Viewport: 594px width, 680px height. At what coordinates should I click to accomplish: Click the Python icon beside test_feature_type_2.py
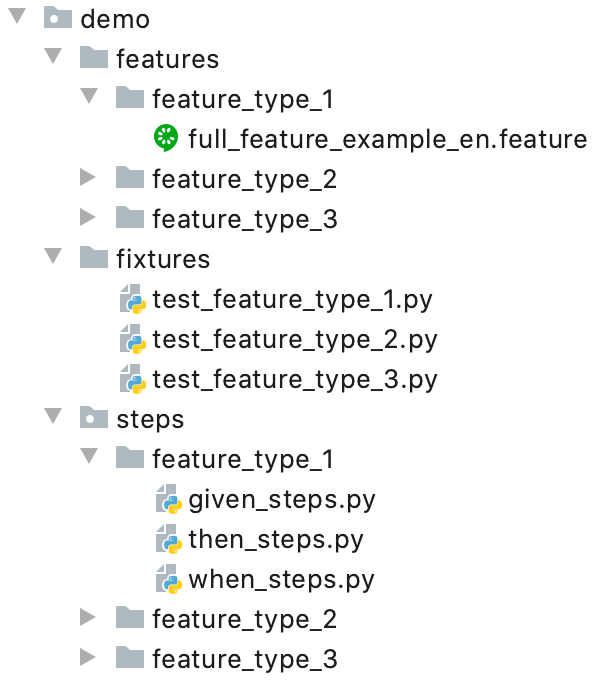click(x=133, y=339)
